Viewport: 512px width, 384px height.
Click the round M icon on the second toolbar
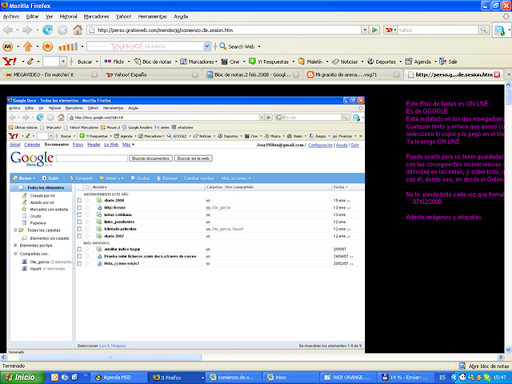(8, 46)
